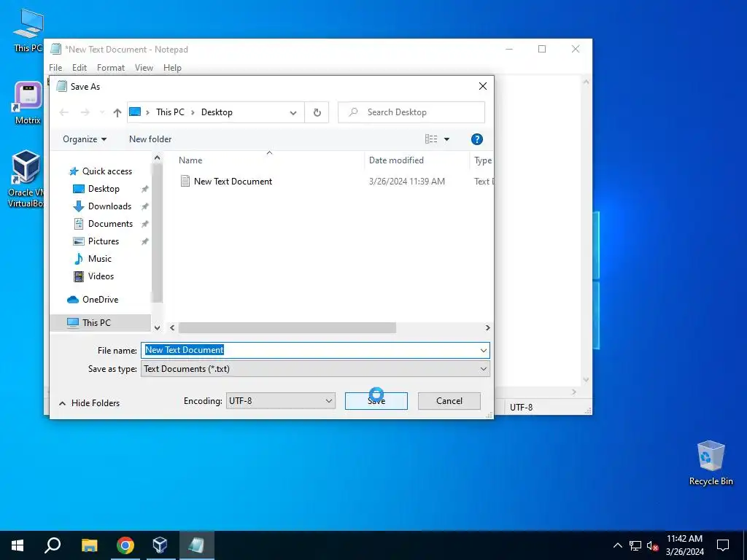Click the This PC desktop icon

(28, 30)
